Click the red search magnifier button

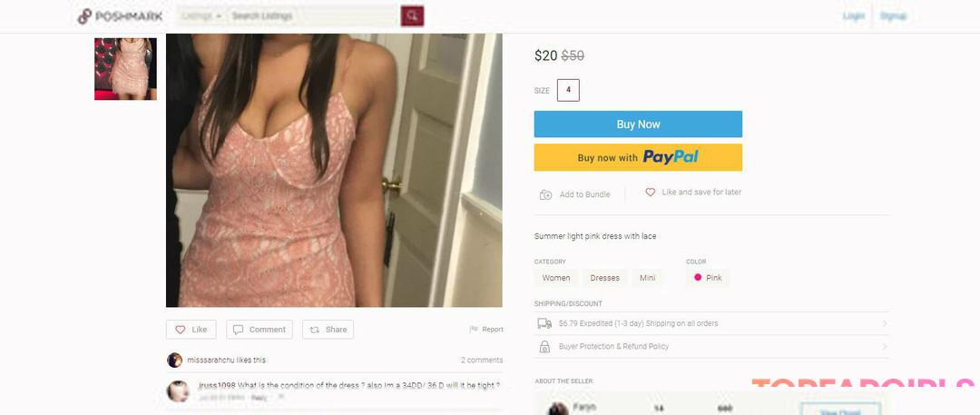(412, 16)
